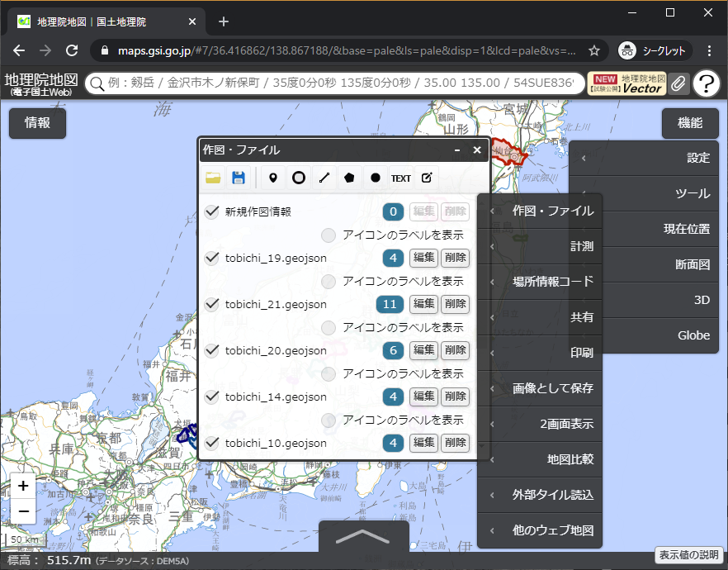The width and height of the screenshot is (728, 570).
Task: Toggle visibility of tobichi_14.geojson
Action: pyautogui.click(x=211, y=397)
